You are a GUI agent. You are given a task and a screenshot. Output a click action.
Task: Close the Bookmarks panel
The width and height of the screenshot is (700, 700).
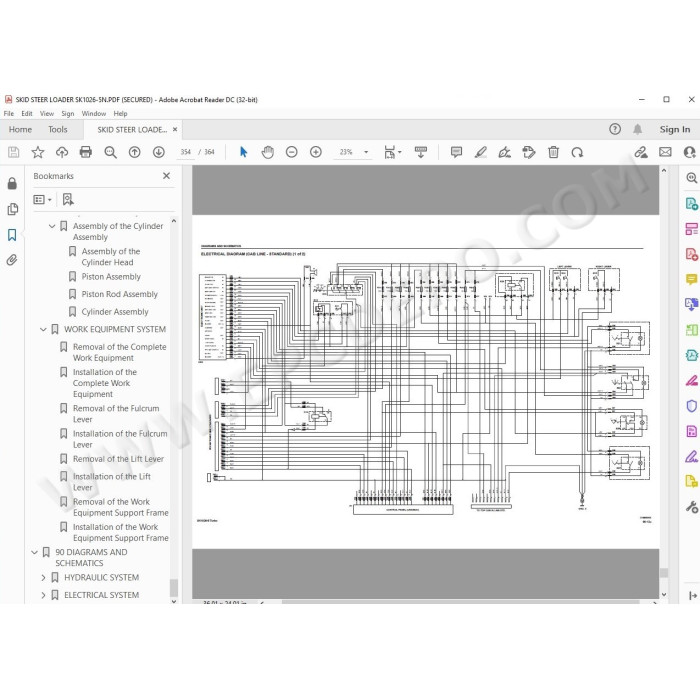point(167,176)
